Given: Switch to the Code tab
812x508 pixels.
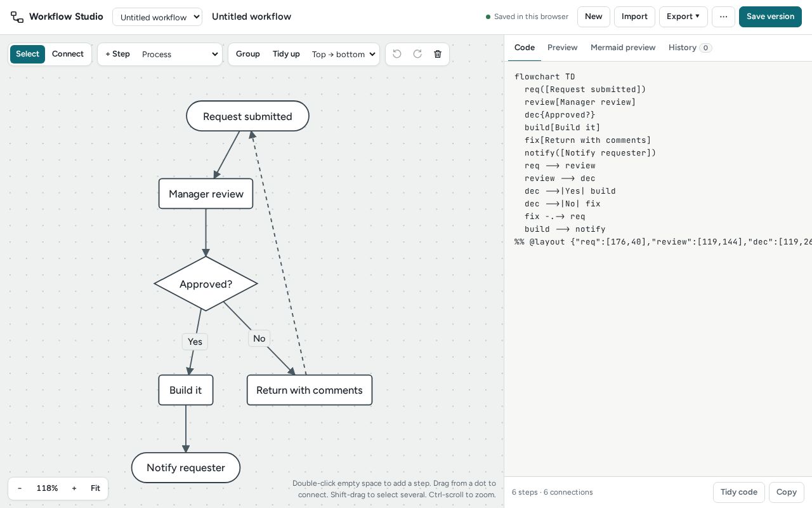Looking at the screenshot, I should (x=525, y=48).
